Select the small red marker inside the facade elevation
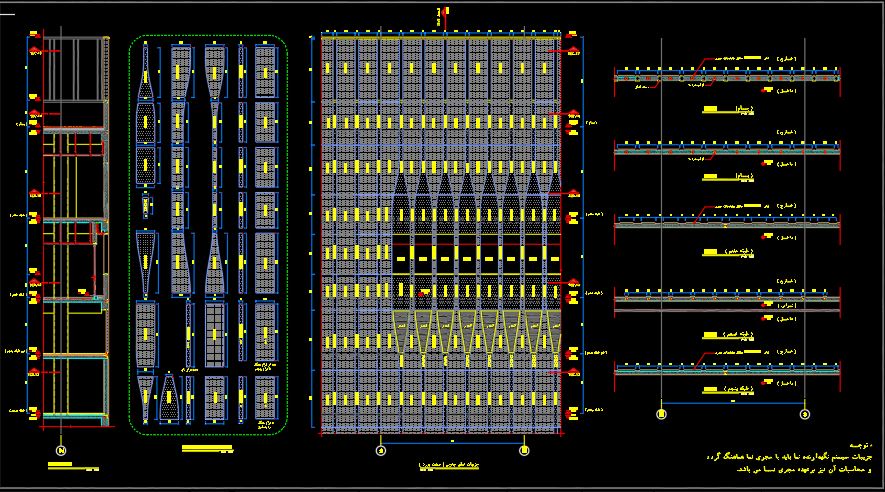This screenshot has height=492, width=885. pos(421,294)
